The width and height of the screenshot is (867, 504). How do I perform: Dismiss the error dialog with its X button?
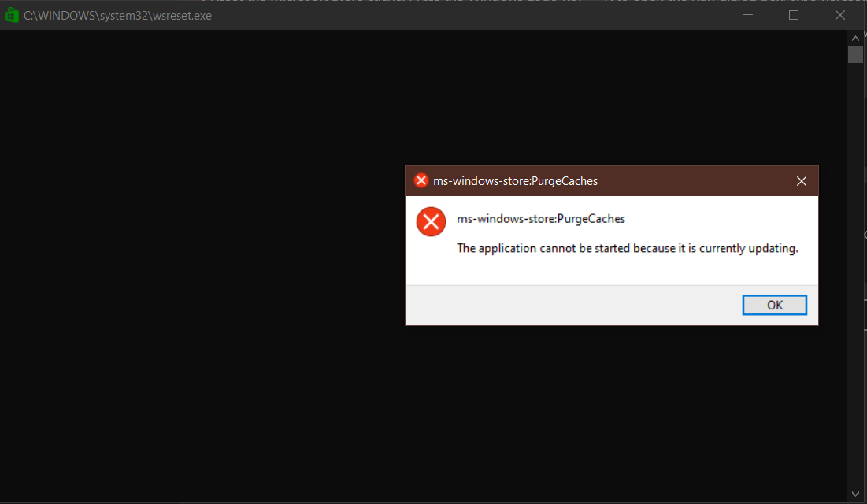click(x=801, y=180)
